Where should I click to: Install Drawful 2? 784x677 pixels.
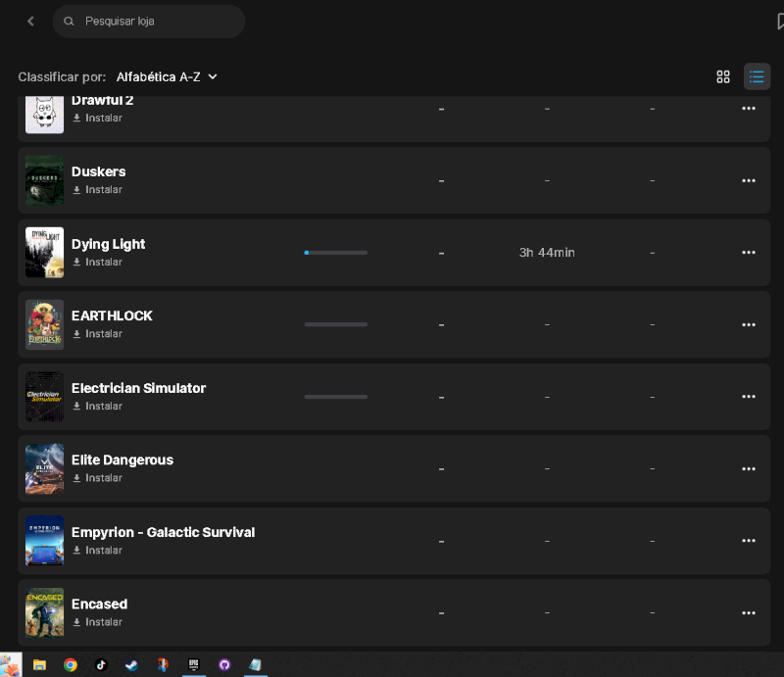97,118
